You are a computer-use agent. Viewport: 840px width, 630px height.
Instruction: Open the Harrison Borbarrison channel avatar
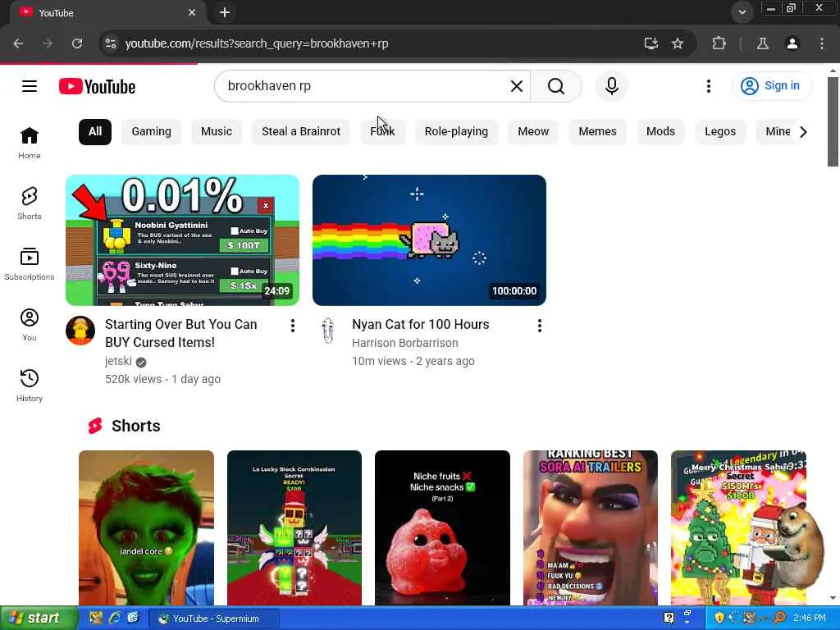tap(327, 330)
